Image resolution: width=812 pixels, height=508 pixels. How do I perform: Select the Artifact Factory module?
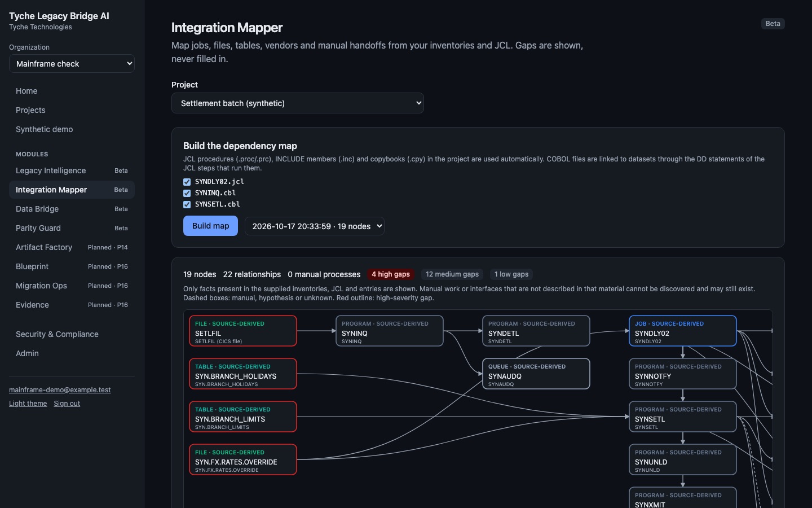click(x=72, y=247)
